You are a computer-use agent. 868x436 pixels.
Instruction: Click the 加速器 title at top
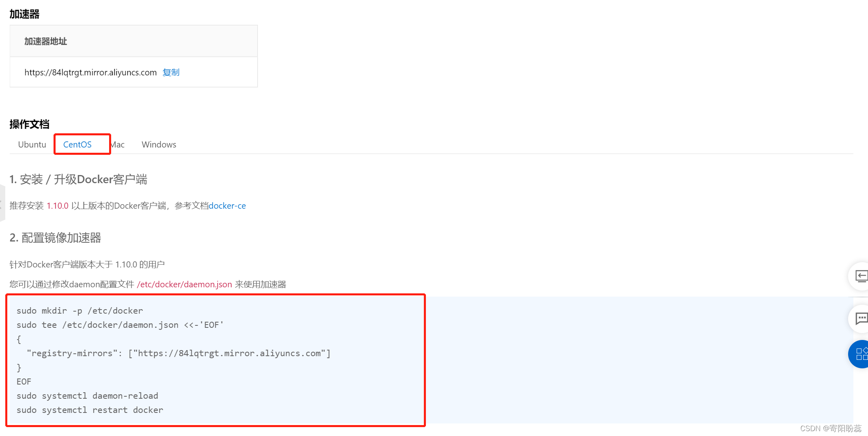pos(24,14)
